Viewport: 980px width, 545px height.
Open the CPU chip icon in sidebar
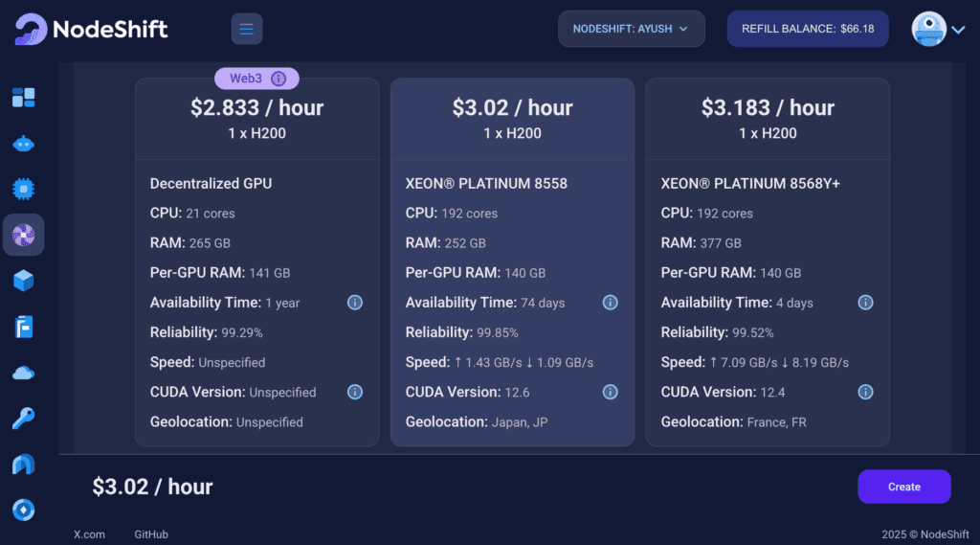coord(24,189)
